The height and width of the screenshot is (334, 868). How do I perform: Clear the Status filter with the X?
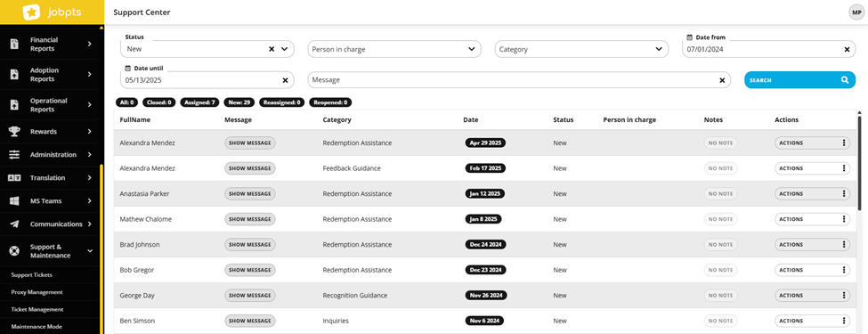coord(272,49)
